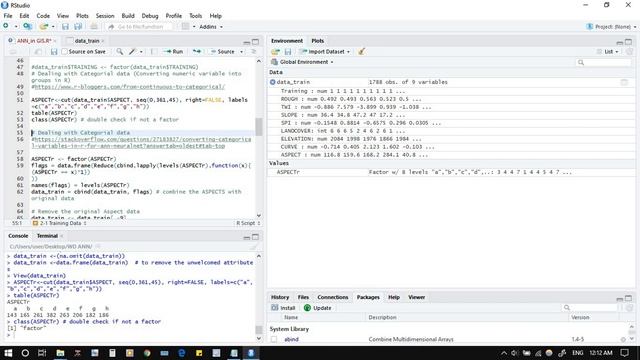Image resolution: width=640 pixels, height=360 pixels.
Task: Load workspace icon in Environment pane
Action: click(275, 52)
